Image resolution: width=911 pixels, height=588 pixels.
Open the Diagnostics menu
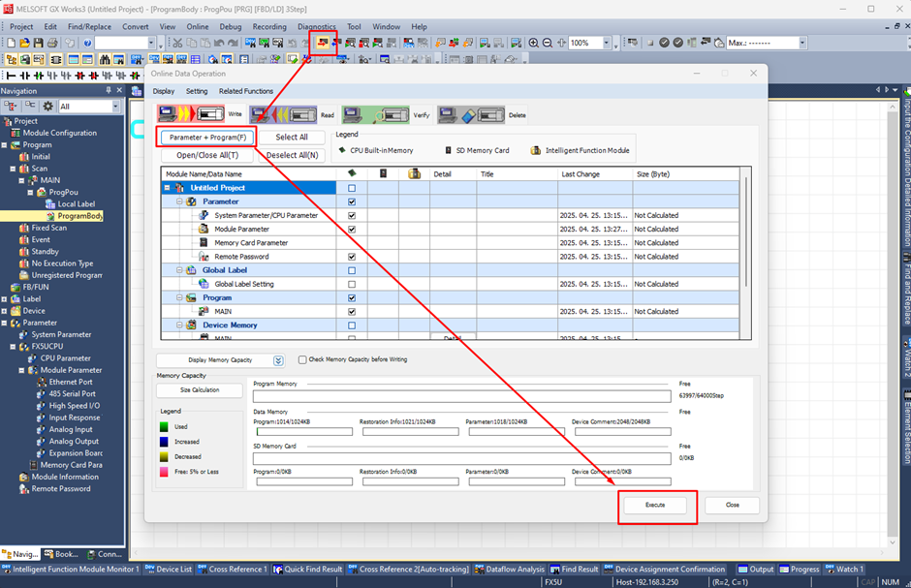[x=317, y=27]
